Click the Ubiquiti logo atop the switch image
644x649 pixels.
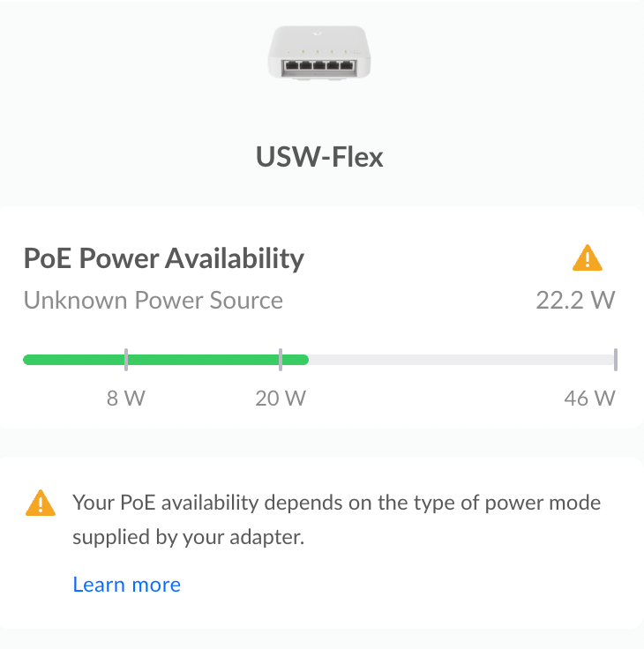(318, 34)
